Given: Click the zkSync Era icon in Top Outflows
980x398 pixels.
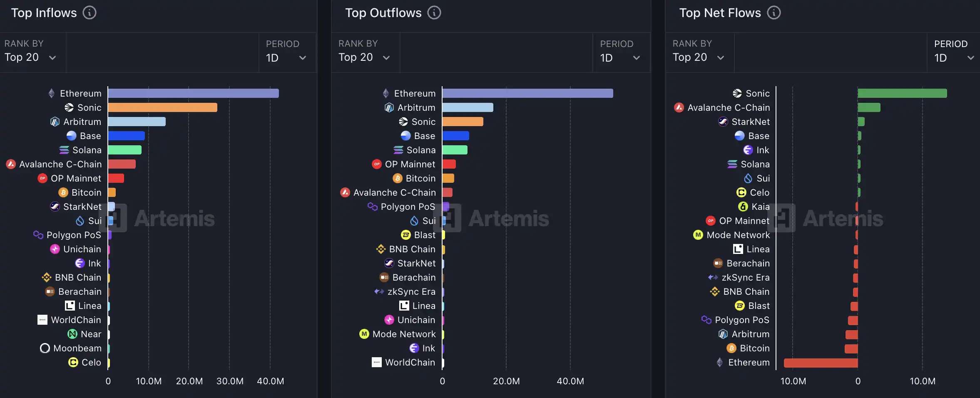Looking at the screenshot, I should tap(379, 291).
